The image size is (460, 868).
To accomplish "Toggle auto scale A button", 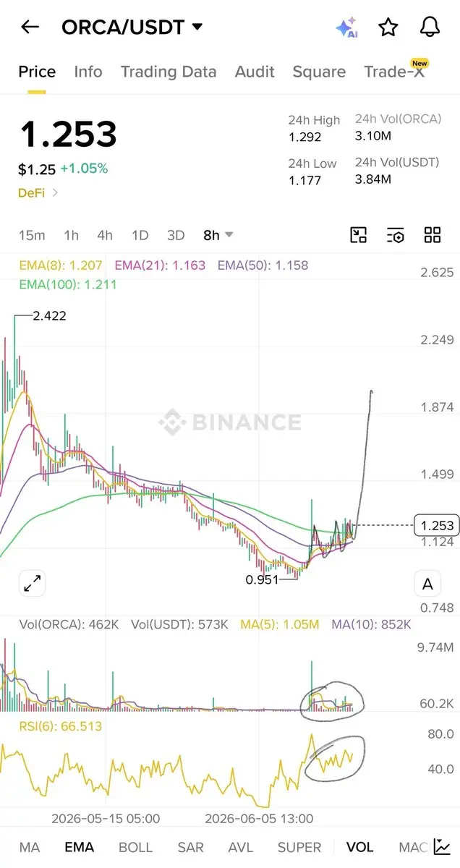I will (427, 584).
